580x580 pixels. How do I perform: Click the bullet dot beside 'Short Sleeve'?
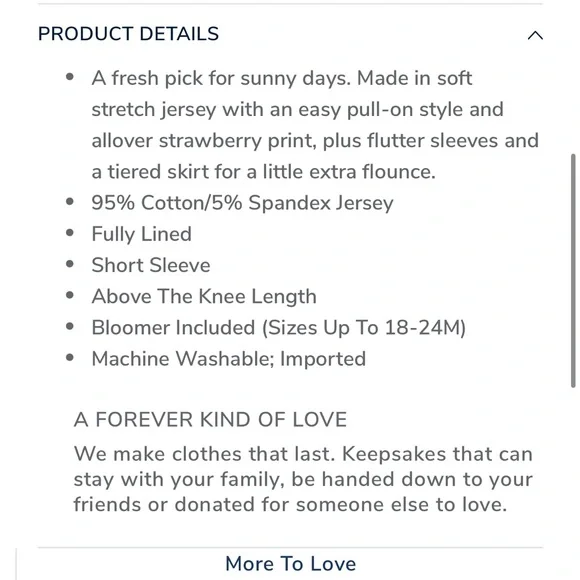click(70, 264)
